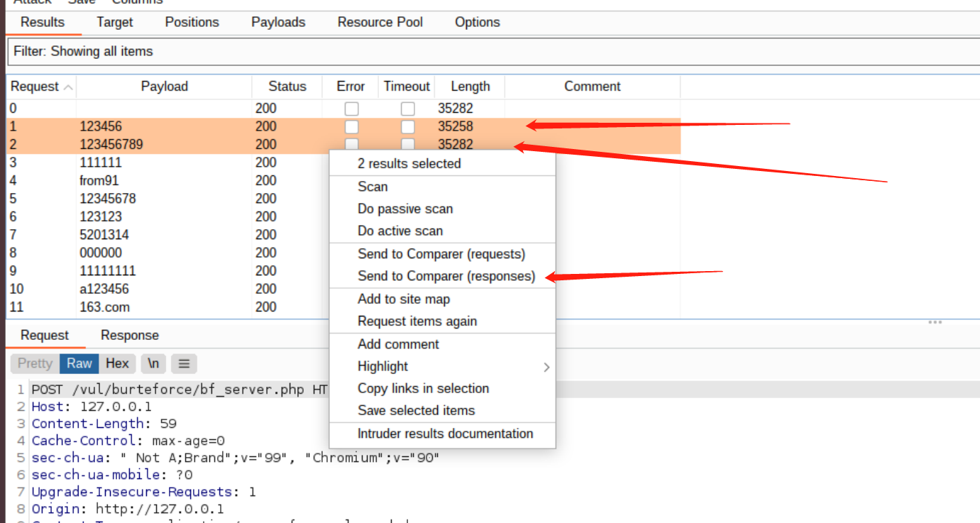Screen dimensions: 980x523
Task: Sort by the Error column header
Action: click(x=351, y=87)
